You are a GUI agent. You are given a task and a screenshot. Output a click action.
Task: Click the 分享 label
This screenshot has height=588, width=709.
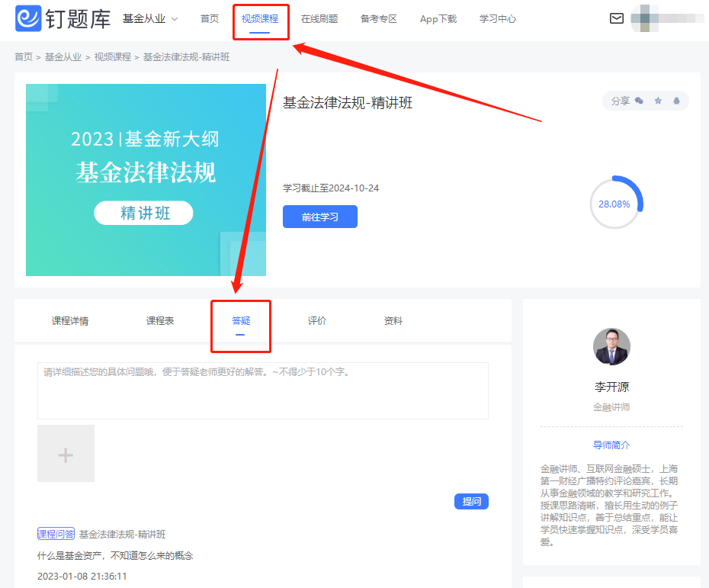(621, 101)
